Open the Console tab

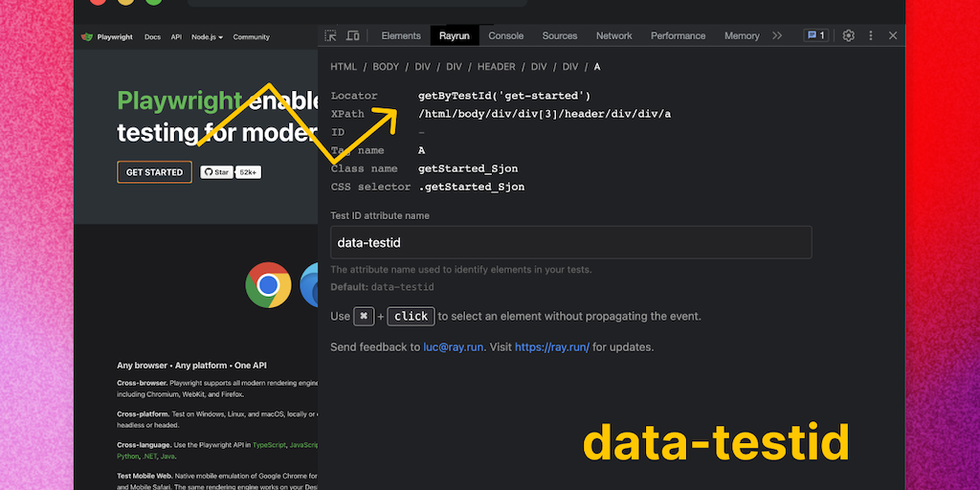coord(506,35)
